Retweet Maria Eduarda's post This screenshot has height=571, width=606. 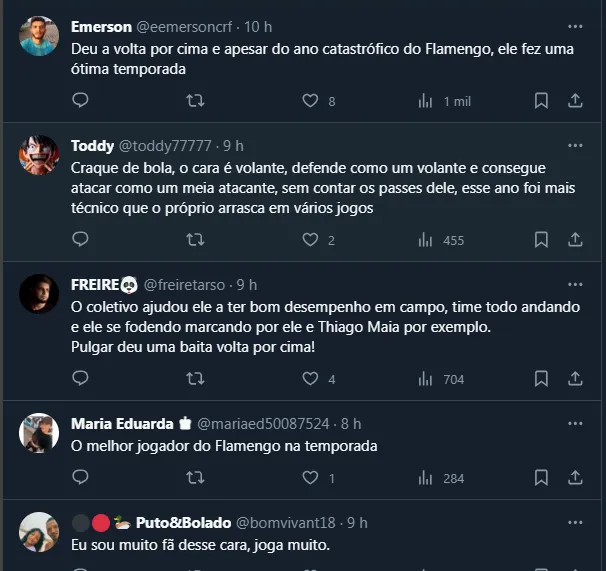coord(196,478)
